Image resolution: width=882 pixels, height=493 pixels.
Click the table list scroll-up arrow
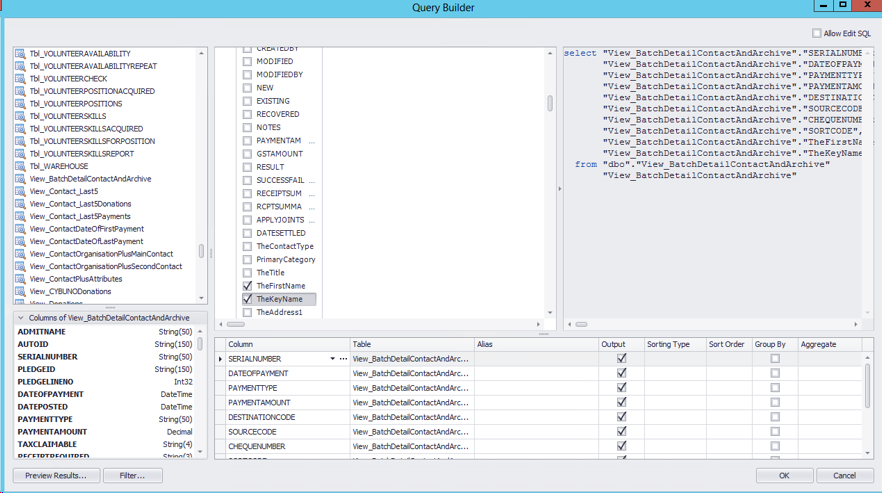[201, 53]
